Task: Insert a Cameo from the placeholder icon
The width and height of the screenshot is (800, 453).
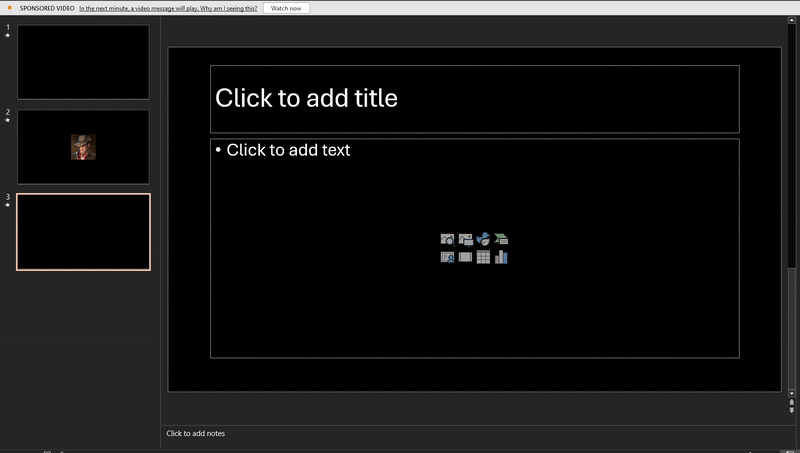Action: 447,257
